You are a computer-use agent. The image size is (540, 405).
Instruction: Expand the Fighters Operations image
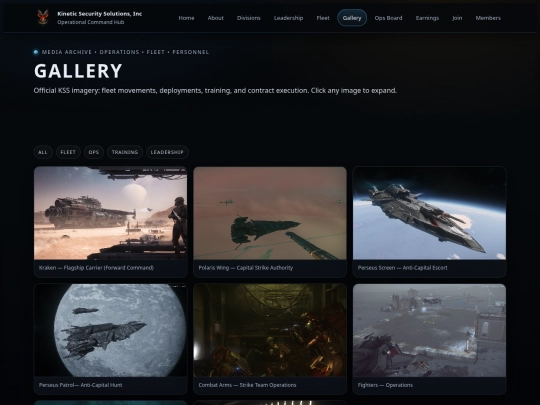click(429, 330)
